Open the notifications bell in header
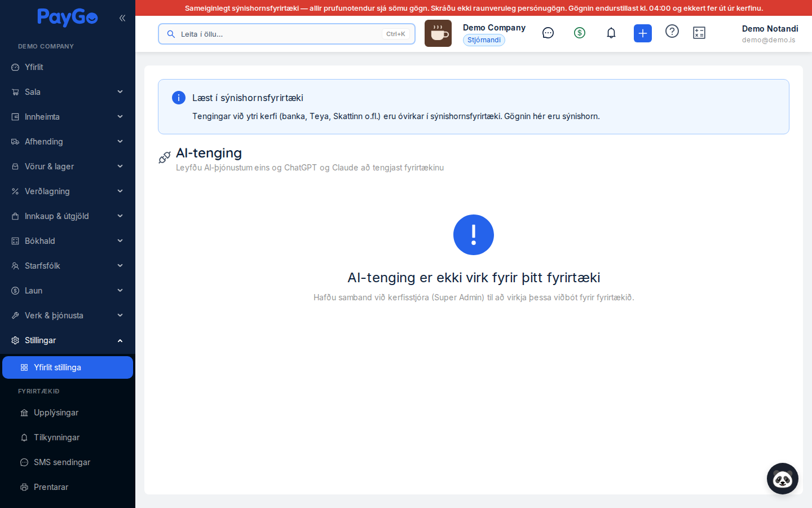The height and width of the screenshot is (508, 812). click(611, 33)
